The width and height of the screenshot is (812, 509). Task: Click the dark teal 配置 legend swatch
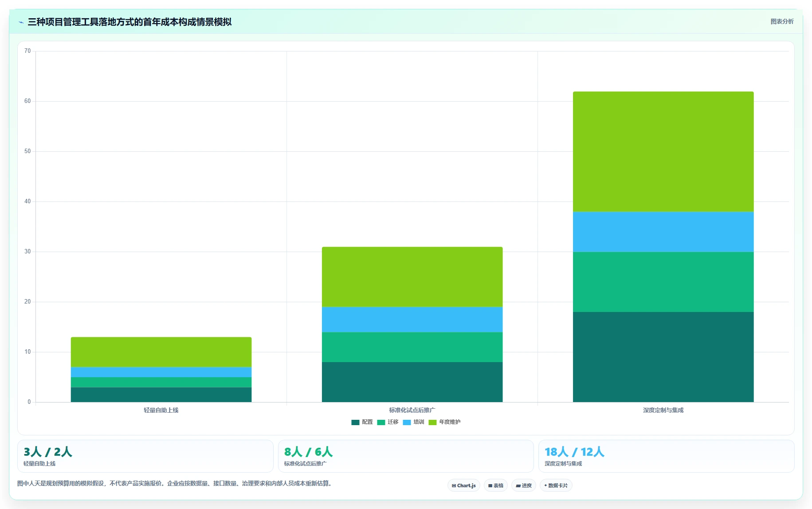pos(355,422)
